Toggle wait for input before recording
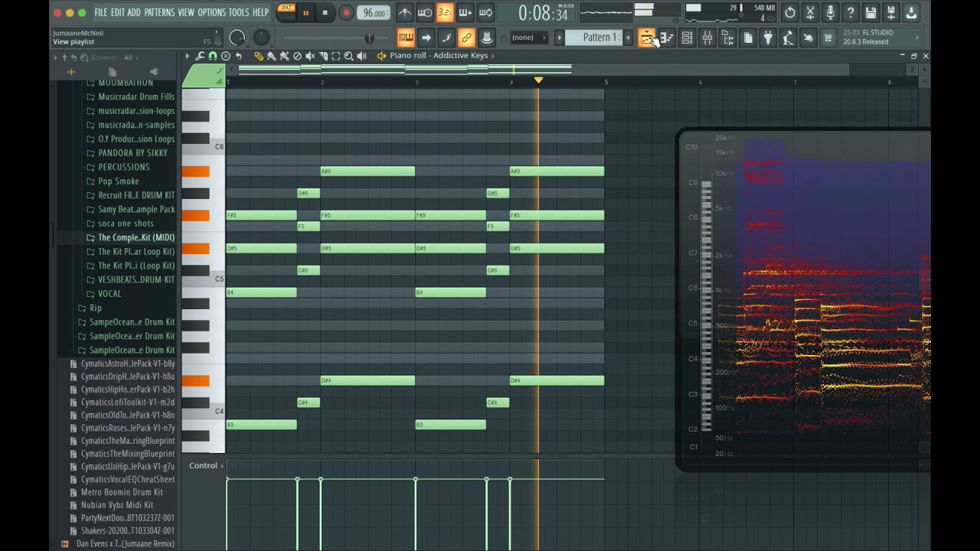The image size is (980, 551). tap(425, 13)
